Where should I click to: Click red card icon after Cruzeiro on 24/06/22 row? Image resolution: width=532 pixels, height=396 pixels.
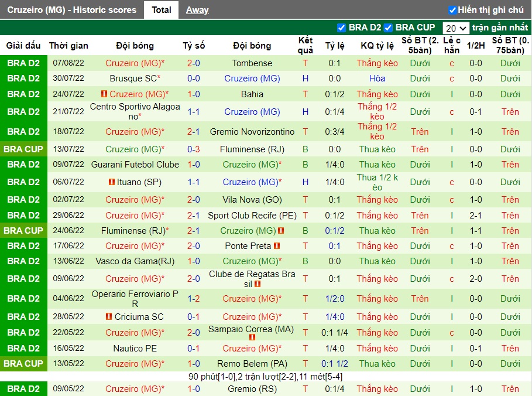point(282,231)
